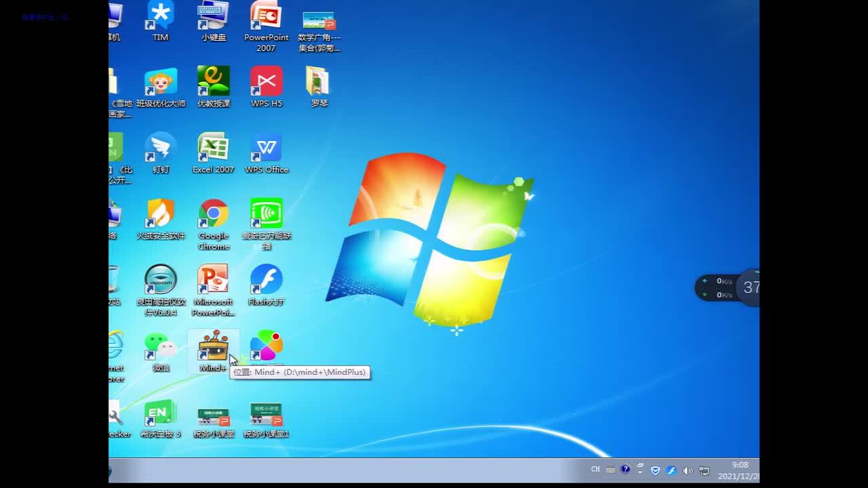This screenshot has height=488, width=868.
Task: Select the Internet Explorer shortcut
Action: (x=116, y=357)
